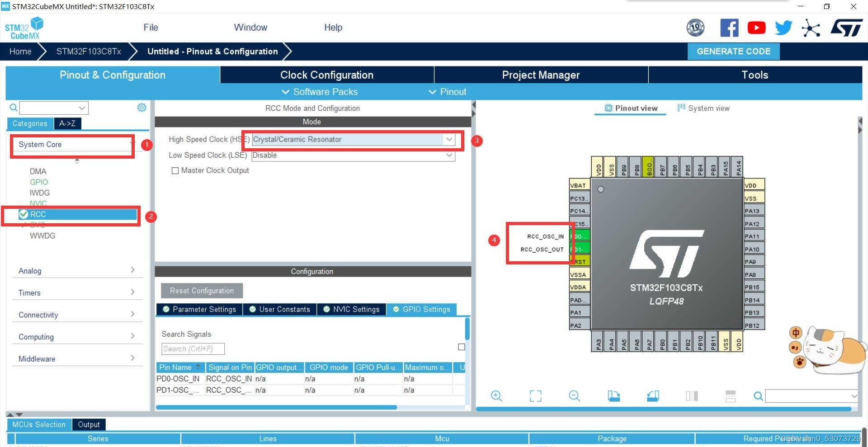Click the STM32CubeMX logo
This screenshot has width=868, height=447.
click(24, 28)
